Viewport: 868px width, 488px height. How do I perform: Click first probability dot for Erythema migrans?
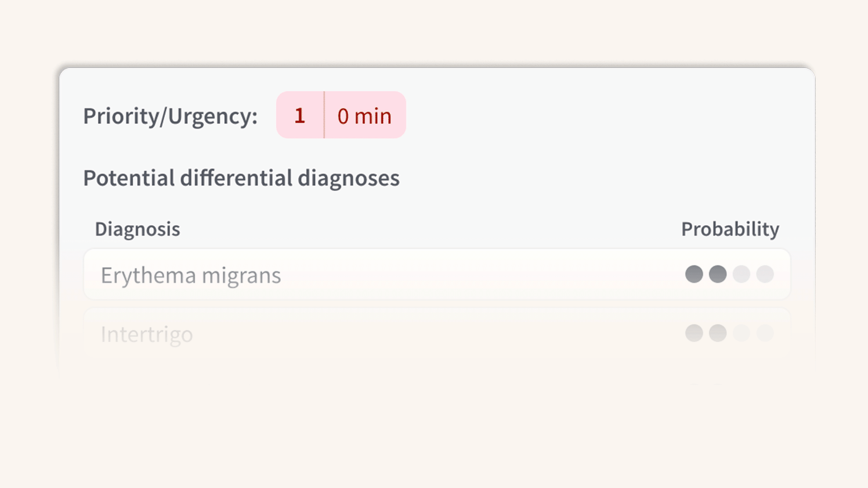(x=694, y=274)
